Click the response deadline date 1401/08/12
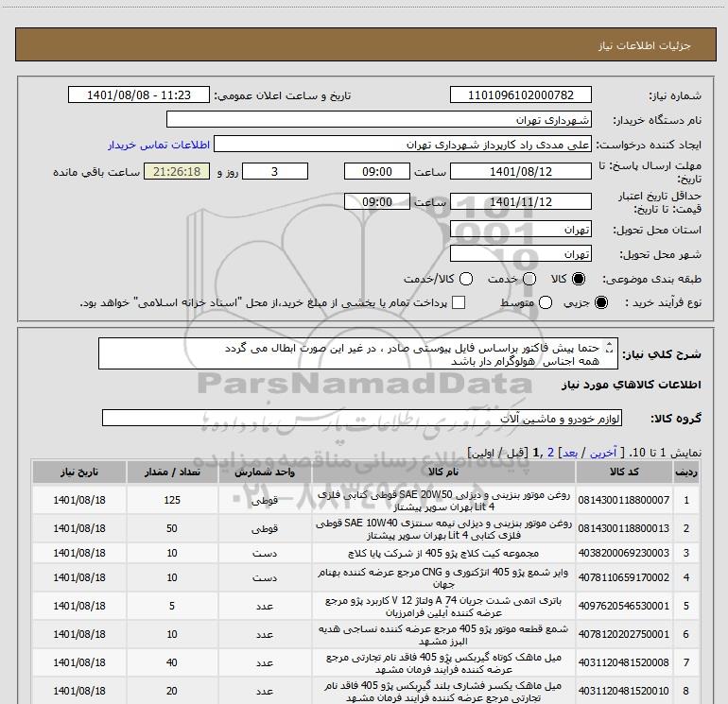 [520, 171]
